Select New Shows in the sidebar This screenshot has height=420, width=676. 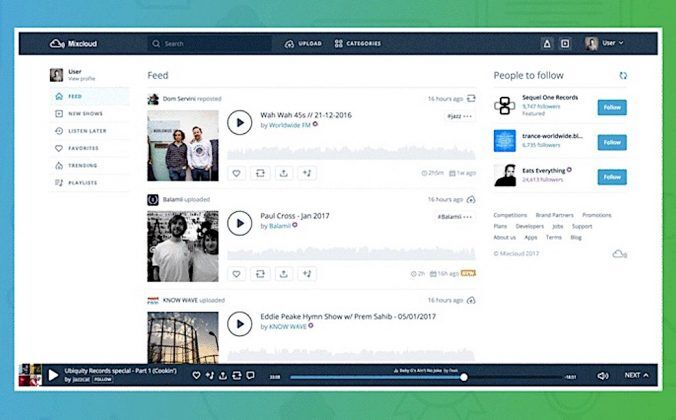[x=89, y=113]
